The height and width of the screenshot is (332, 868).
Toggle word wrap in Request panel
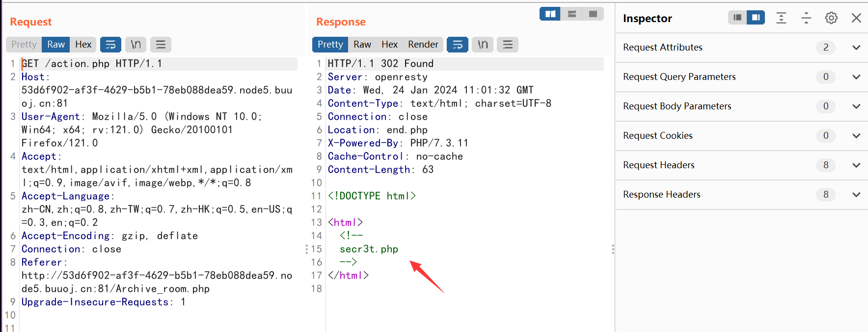pyautogui.click(x=111, y=45)
